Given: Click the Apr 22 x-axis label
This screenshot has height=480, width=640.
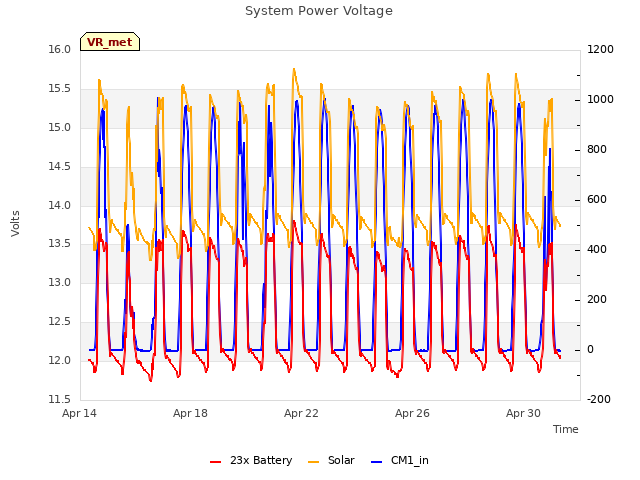Looking at the screenshot, I should pyautogui.click(x=301, y=413).
